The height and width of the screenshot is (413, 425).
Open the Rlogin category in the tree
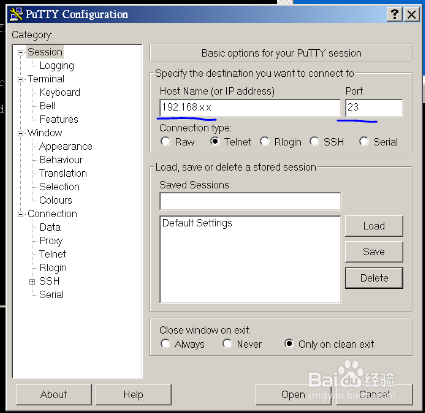click(53, 268)
